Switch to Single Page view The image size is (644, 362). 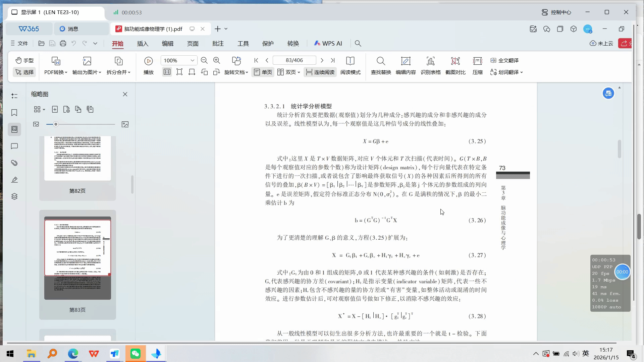coord(263,72)
